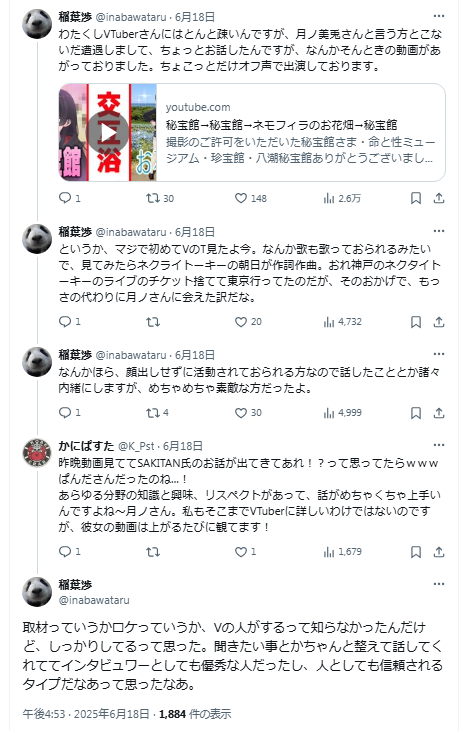Bookmark the かにぱすた tweet
This screenshot has height=731, width=466.
point(416,552)
